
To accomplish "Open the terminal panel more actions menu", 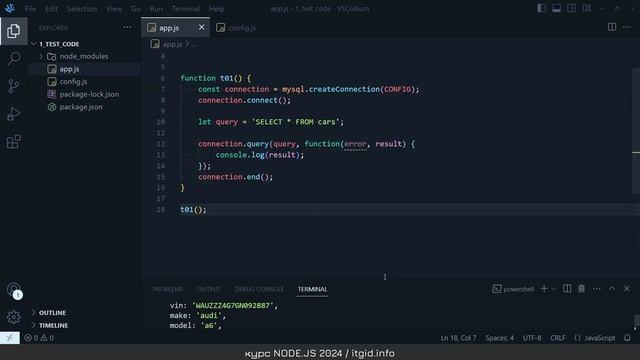I will click(597, 289).
